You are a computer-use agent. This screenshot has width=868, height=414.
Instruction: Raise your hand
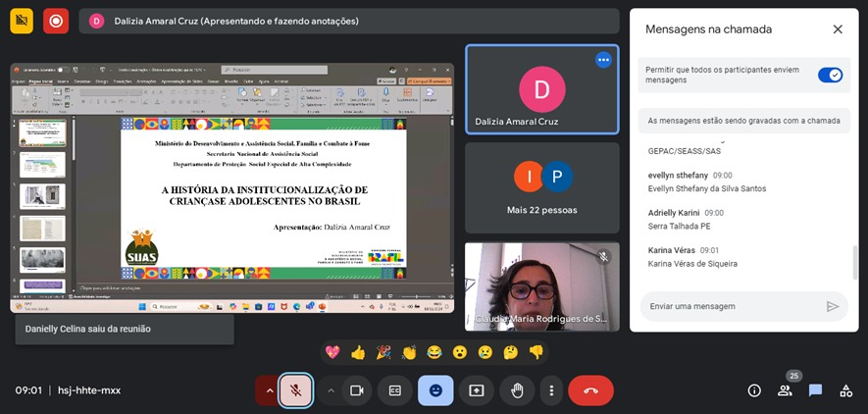coord(517,390)
